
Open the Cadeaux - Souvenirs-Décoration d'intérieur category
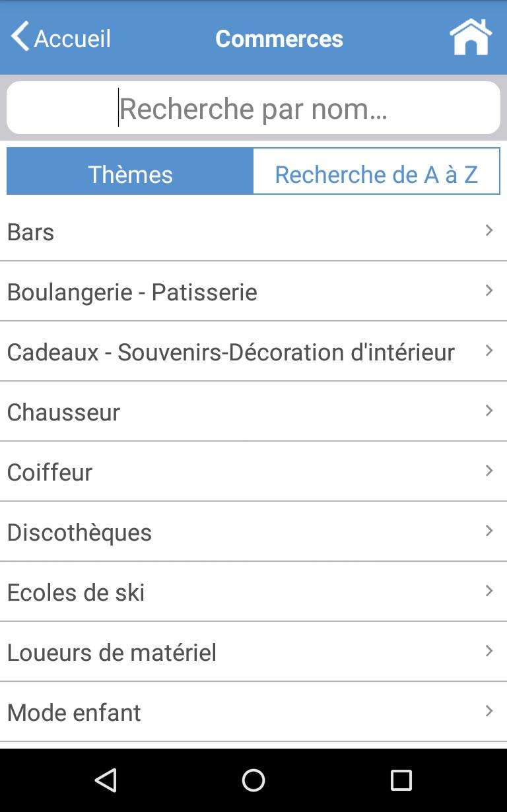(230, 352)
